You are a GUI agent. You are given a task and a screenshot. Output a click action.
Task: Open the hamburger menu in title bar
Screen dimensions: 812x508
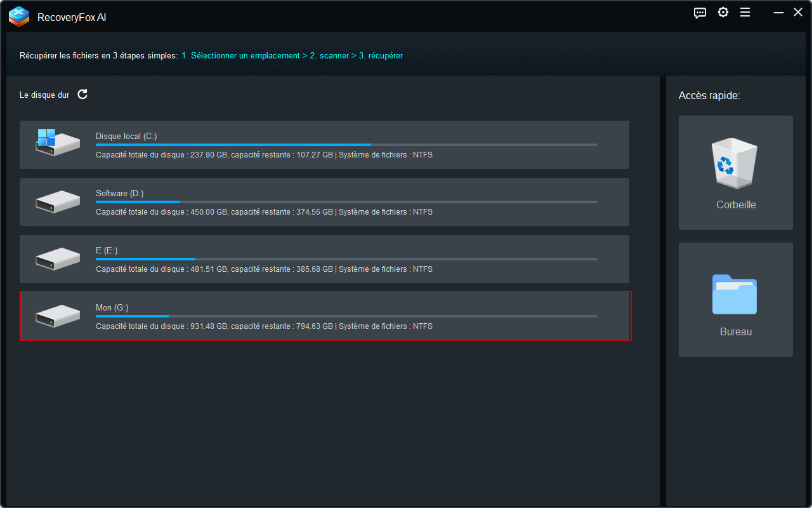(745, 12)
